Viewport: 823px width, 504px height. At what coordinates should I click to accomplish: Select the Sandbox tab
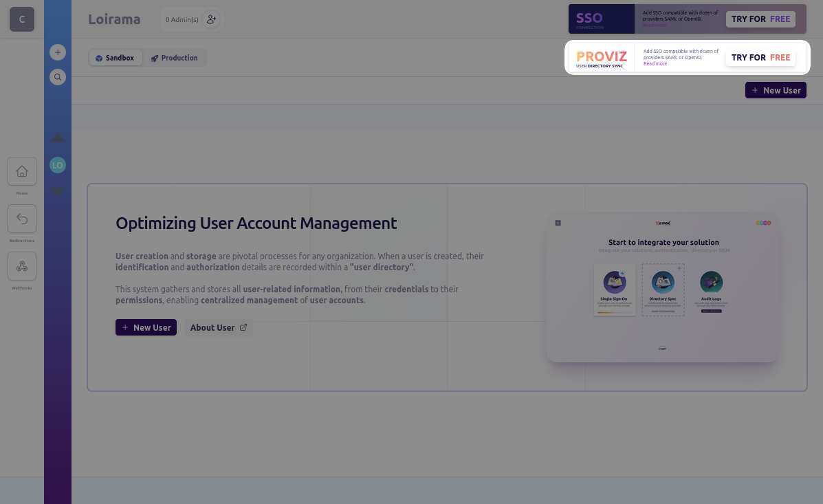[116, 57]
